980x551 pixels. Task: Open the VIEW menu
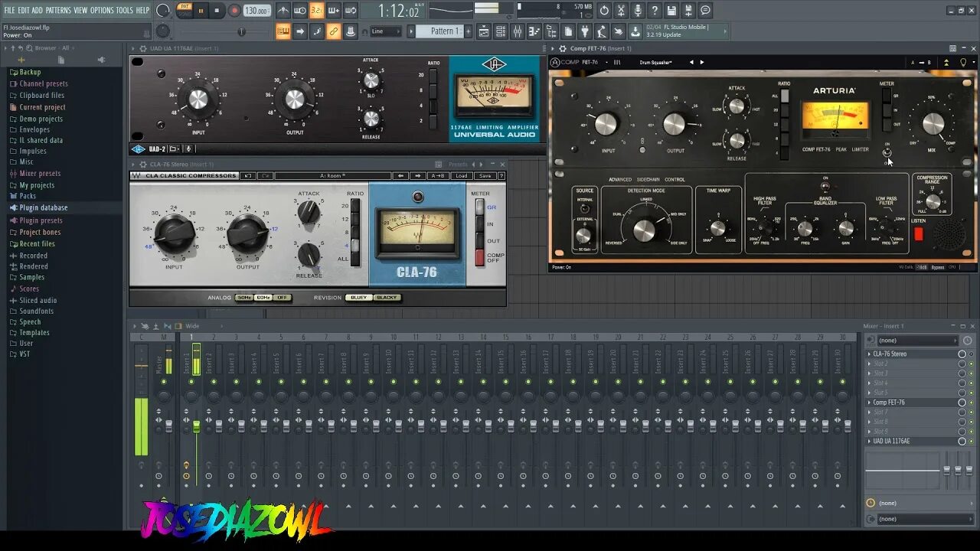pos(80,10)
